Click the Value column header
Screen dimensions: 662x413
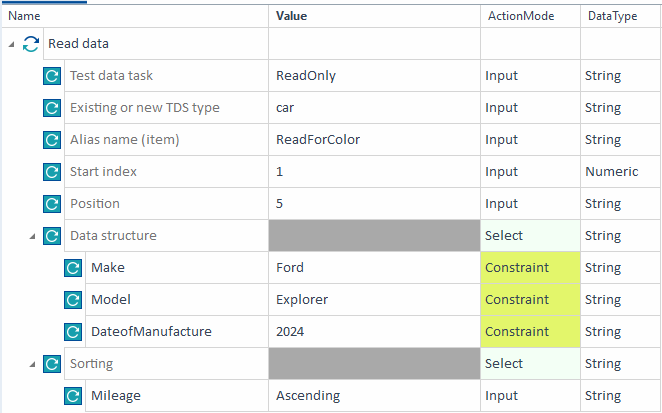[292, 16]
